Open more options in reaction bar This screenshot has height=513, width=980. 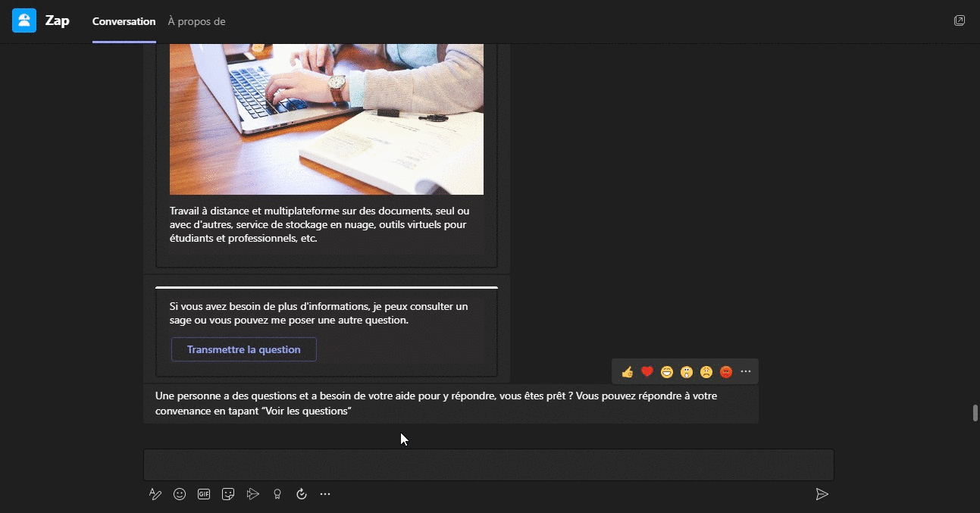point(746,371)
